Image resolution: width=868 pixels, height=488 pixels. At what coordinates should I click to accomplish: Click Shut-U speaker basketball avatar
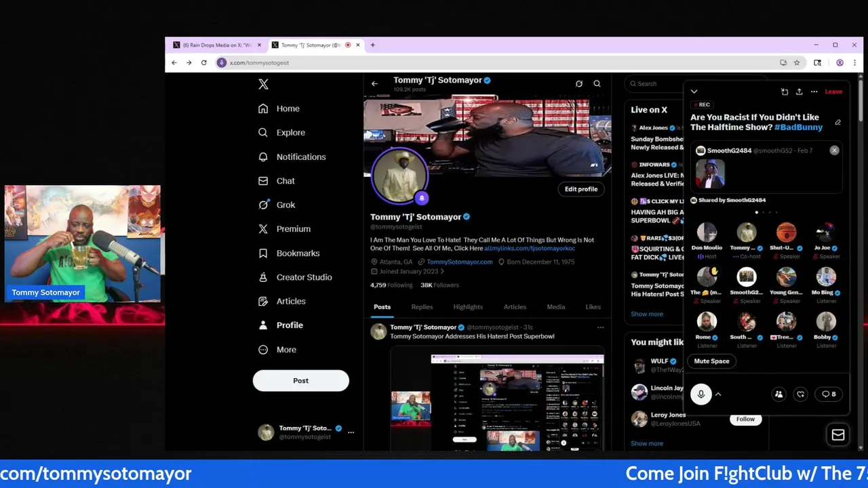(786, 232)
